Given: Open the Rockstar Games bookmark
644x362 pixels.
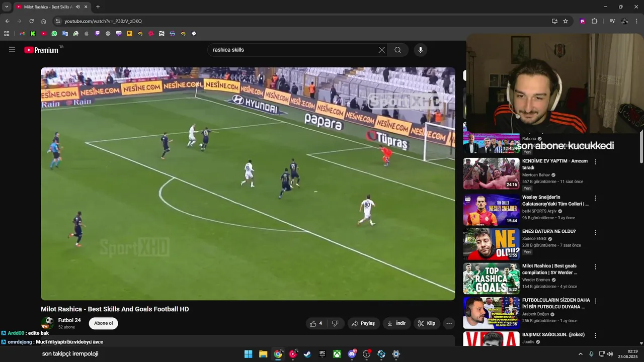Looking at the screenshot, I should pyautogui.click(x=129, y=34).
